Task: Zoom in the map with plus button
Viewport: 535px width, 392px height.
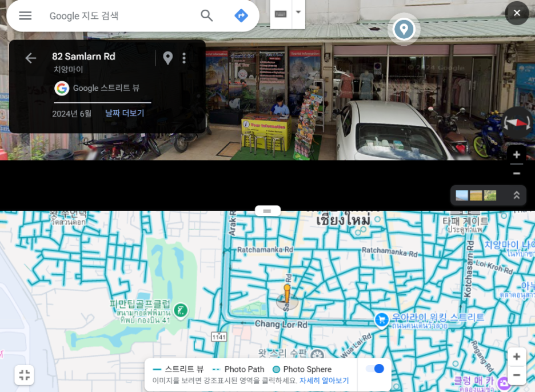Action: click(x=517, y=357)
